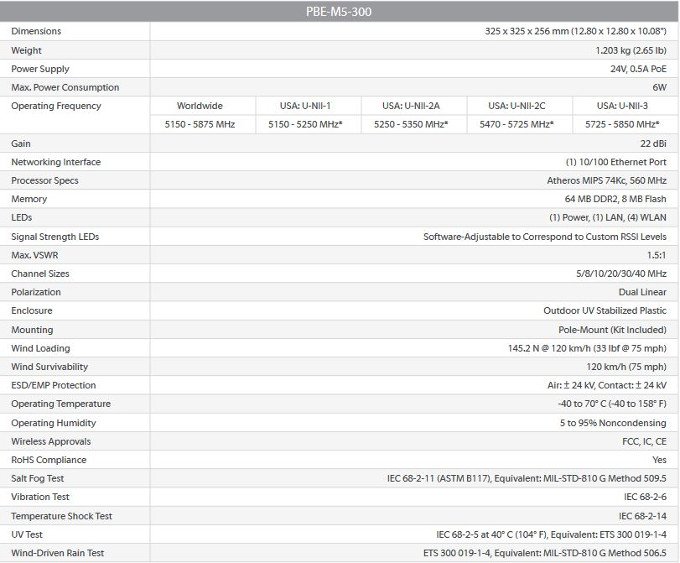This screenshot has width=680, height=563.
Task: Click the USA: U-NII-1 column header
Action: [x=305, y=106]
